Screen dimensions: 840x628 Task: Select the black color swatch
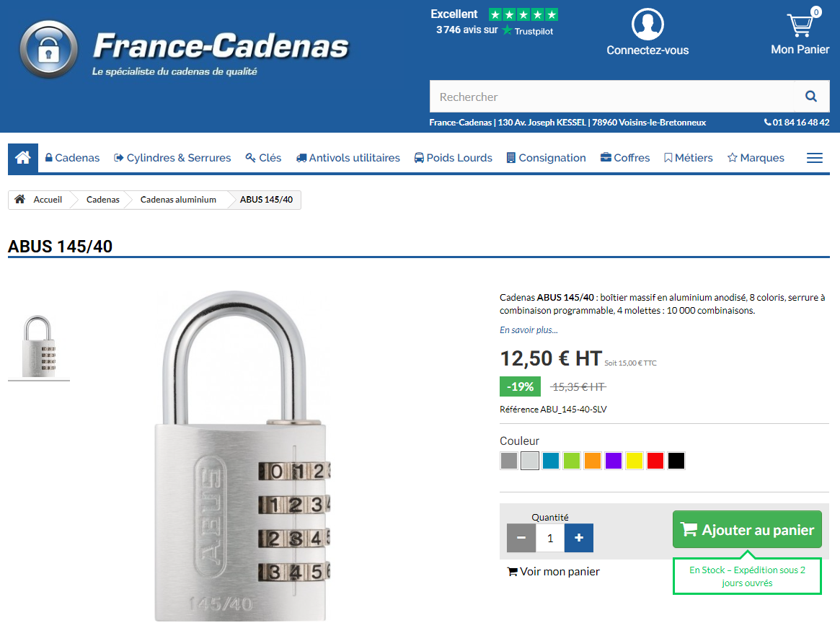676,461
